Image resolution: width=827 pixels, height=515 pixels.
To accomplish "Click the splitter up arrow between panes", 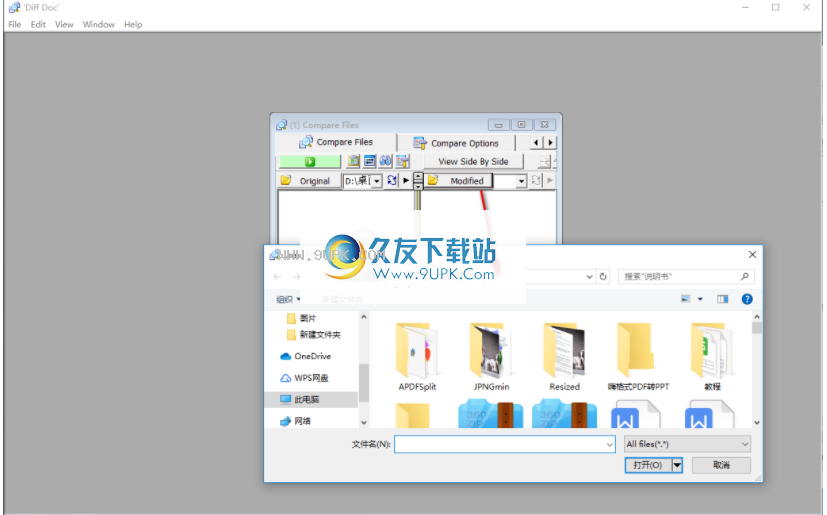I will coord(418,177).
